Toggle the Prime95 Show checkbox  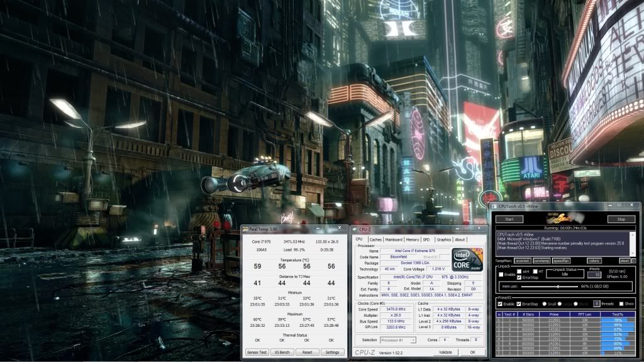(x=621, y=304)
